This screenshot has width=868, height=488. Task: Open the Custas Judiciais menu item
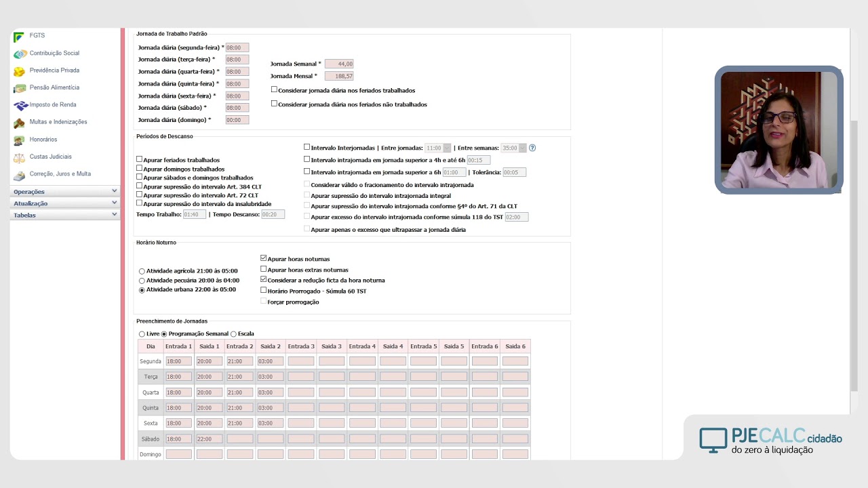(x=51, y=157)
